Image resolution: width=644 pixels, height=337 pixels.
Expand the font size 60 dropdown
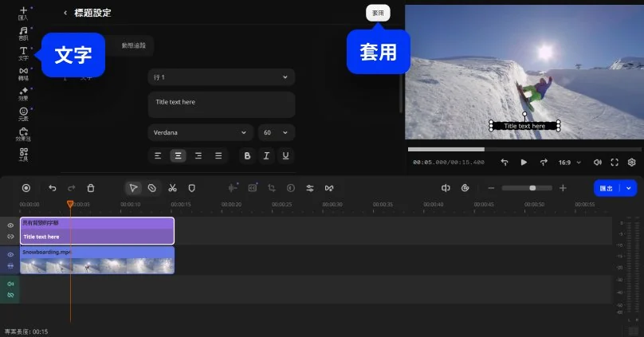pyautogui.click(x=277, y=132)
